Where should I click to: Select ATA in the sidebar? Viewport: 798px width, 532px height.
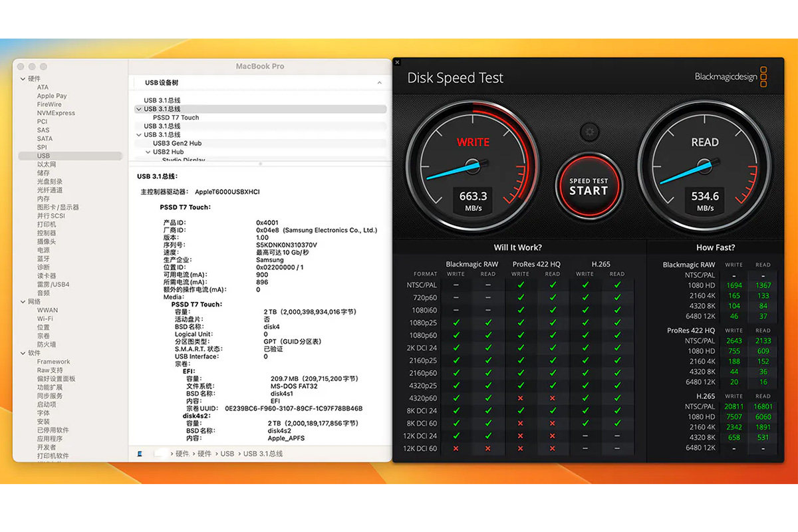[43, 87]
